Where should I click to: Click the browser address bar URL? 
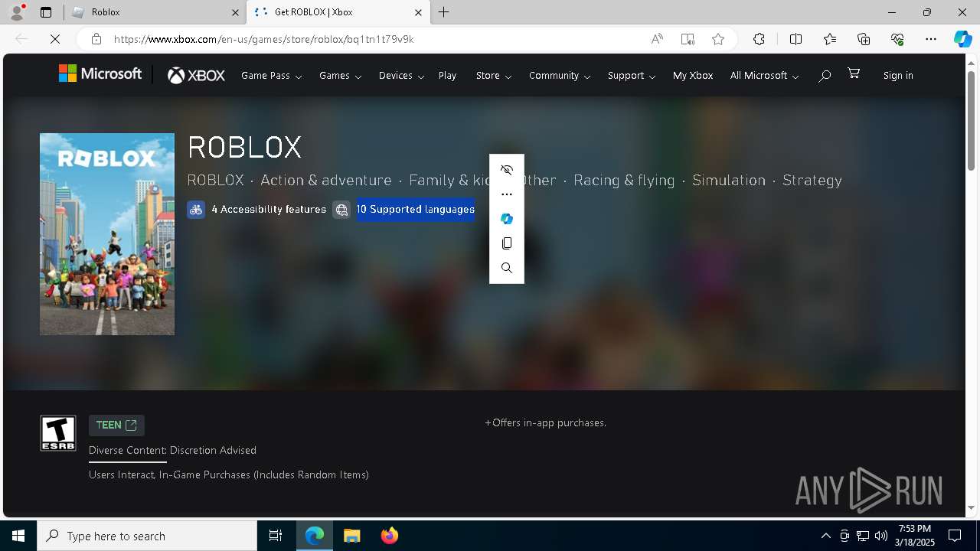[264, 39]
